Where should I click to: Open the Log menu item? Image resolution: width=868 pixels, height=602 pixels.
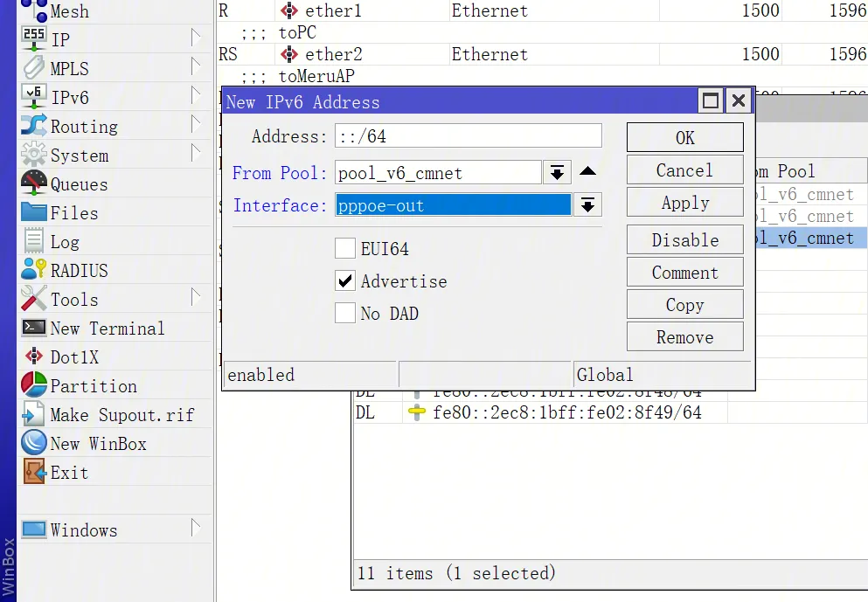(64, 241)
